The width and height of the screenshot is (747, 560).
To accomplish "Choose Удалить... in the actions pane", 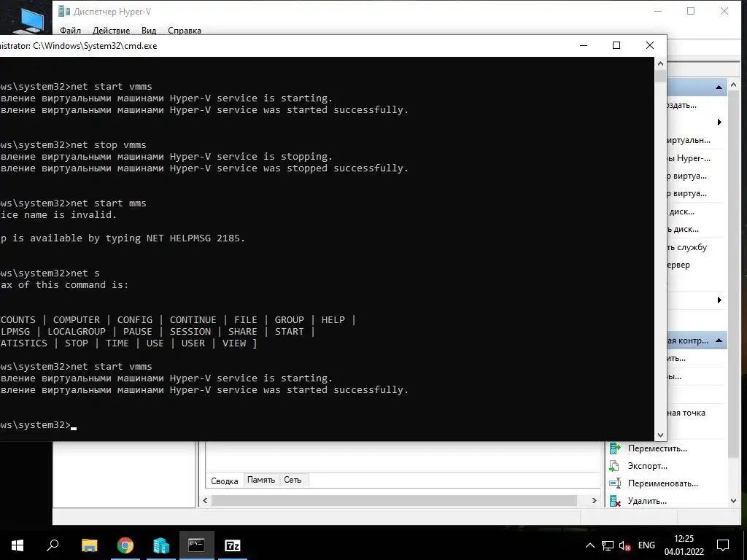I will click(647, 501).
